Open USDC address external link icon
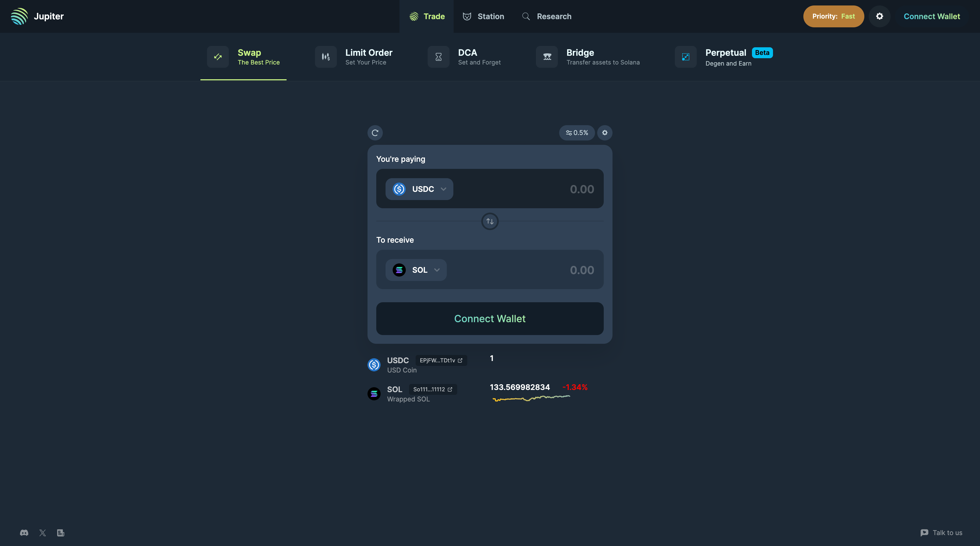Image resolution: width=980 pixels, height=546 pixels. pyautogui.click(x=460, y=360)
